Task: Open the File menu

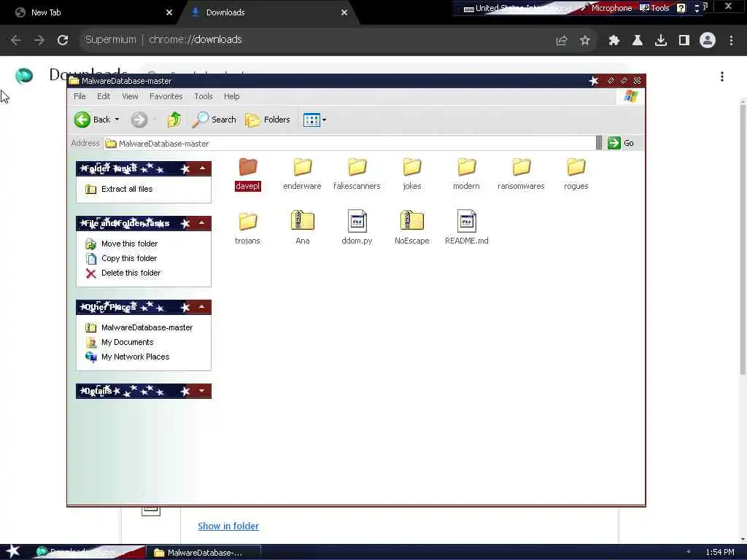Action: [80, 96]
